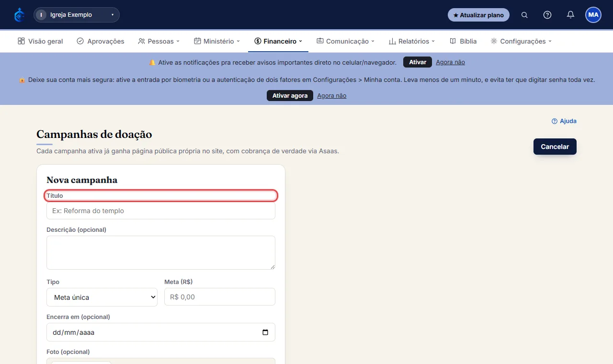
Task: Click the Nova campanha heading
Action: (82, 180)
